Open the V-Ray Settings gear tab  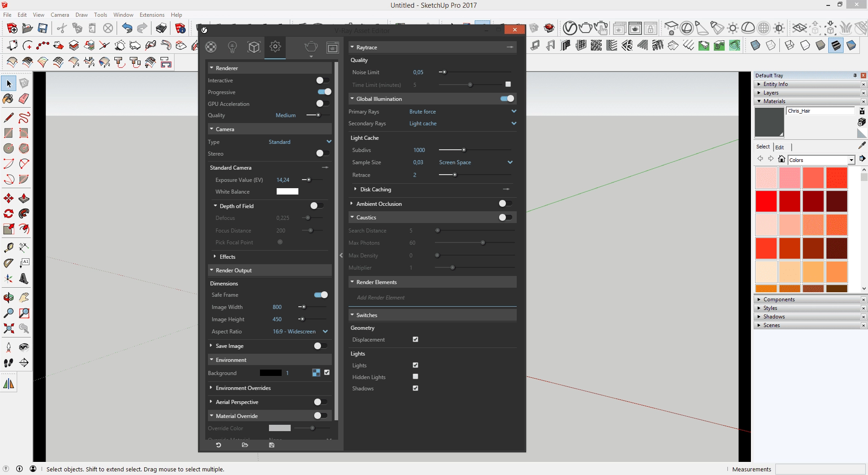click(x=275, y=47)
